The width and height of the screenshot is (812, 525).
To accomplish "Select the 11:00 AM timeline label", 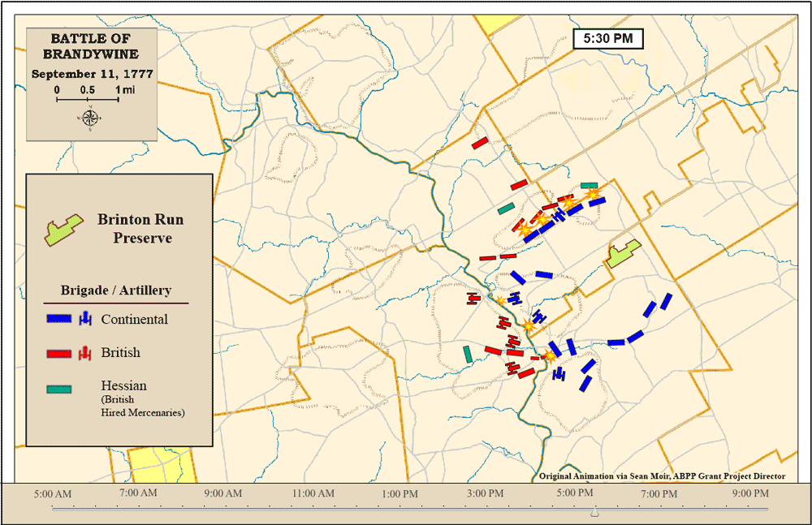I will [x=313, y=493].
